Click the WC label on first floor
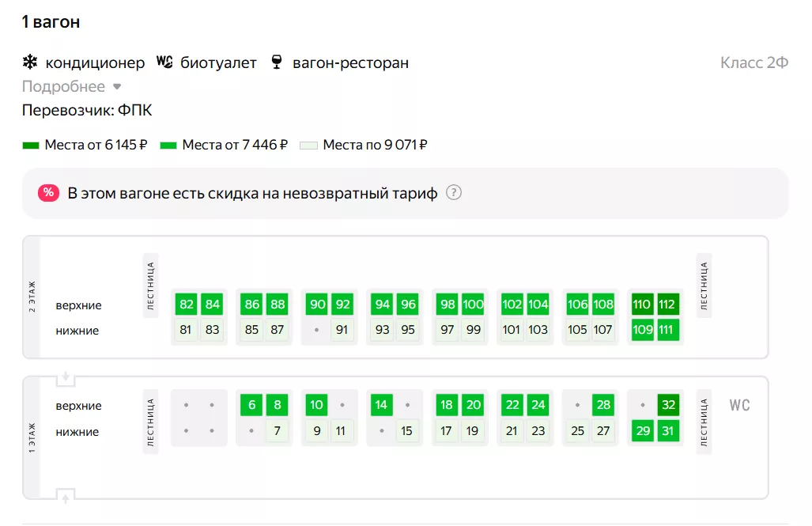 click(739, 406)
